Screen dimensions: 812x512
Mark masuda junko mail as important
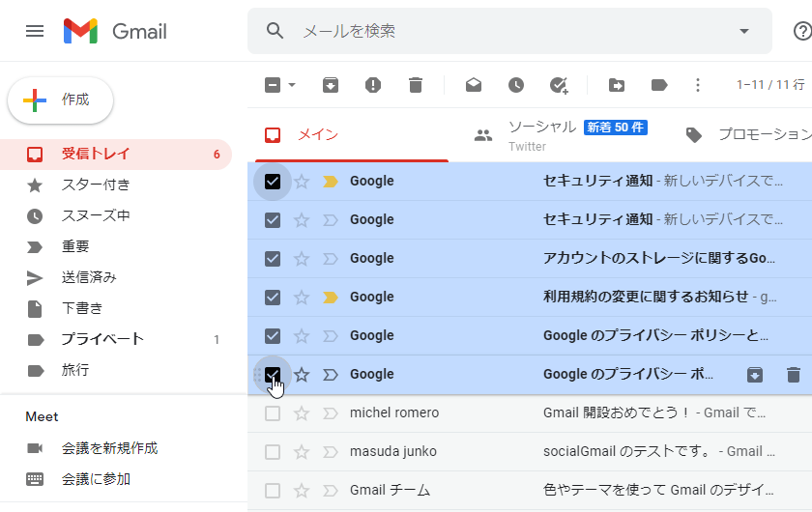point(331,452)
